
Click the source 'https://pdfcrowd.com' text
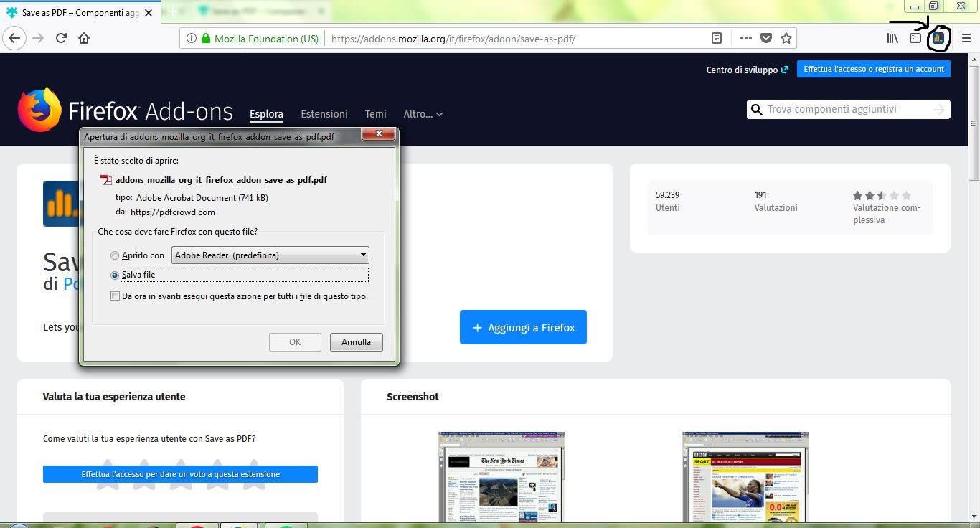point(172,212)
